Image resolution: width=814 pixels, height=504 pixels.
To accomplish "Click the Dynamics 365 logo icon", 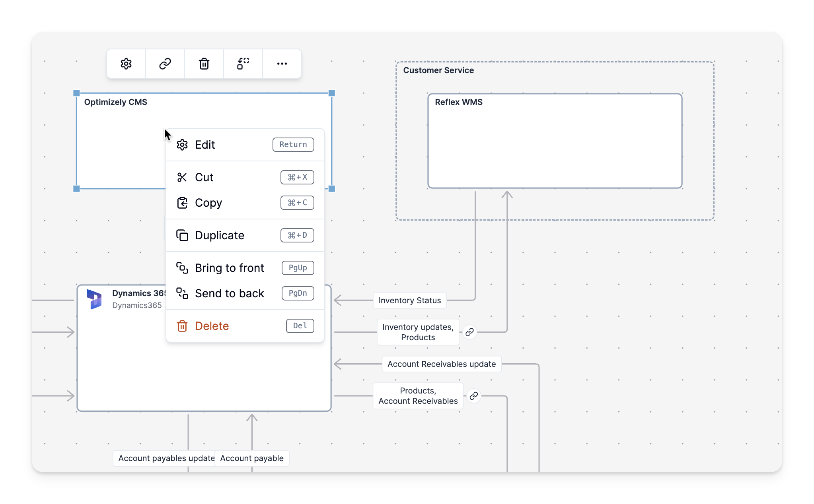I will click(x=94, y=299).
